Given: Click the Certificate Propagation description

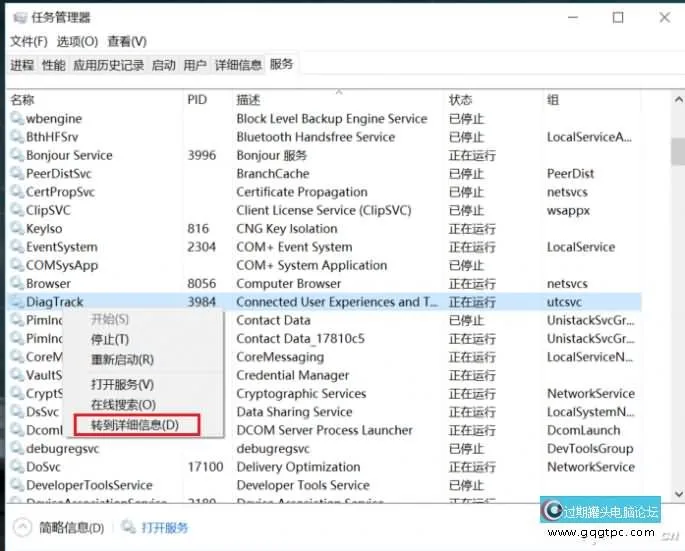Looking at the screenshot, I should pyautogui.click(x=302, y=192).
